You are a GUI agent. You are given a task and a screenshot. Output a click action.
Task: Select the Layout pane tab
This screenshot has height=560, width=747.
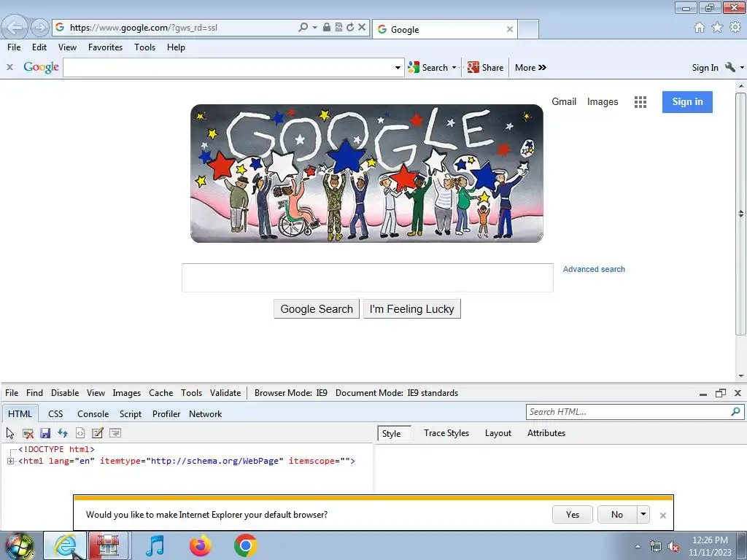click(x=498, y=433)
